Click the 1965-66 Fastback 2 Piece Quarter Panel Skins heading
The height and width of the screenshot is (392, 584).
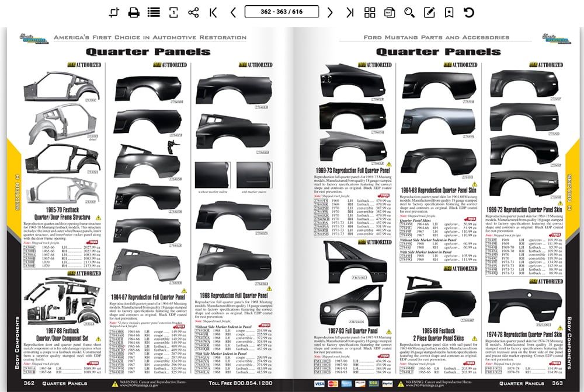tap(439, 334)
